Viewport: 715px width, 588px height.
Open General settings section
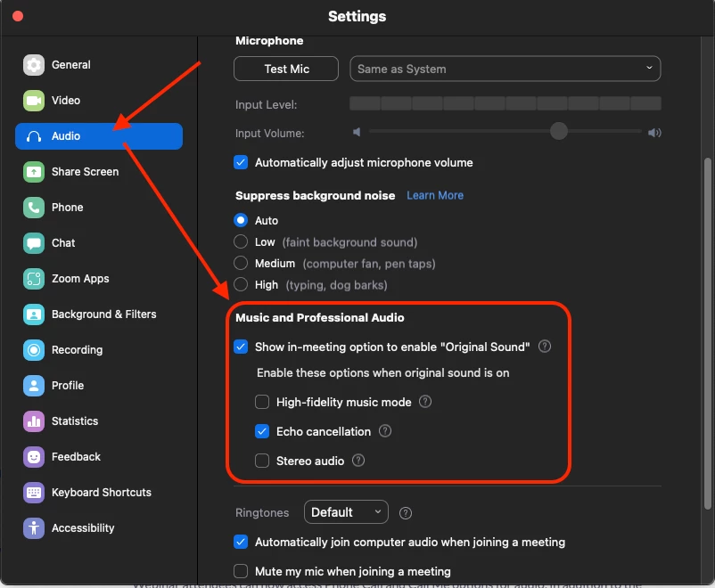[99, 65]
